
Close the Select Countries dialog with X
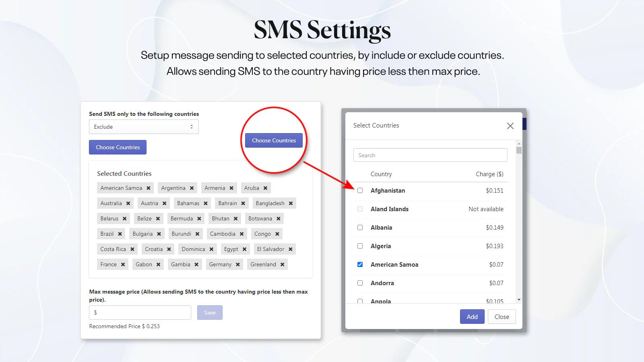[x=510, y=126]
